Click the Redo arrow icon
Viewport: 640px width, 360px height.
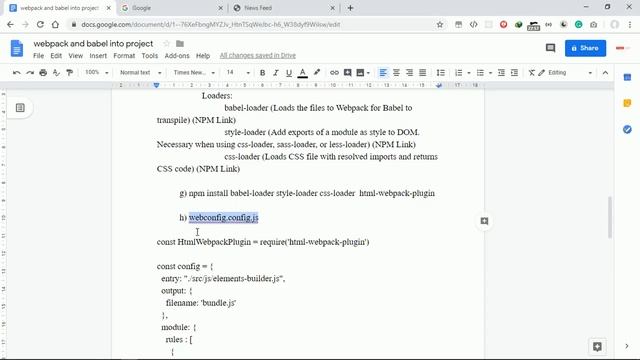pyautogui.click(x=30, y=73)
